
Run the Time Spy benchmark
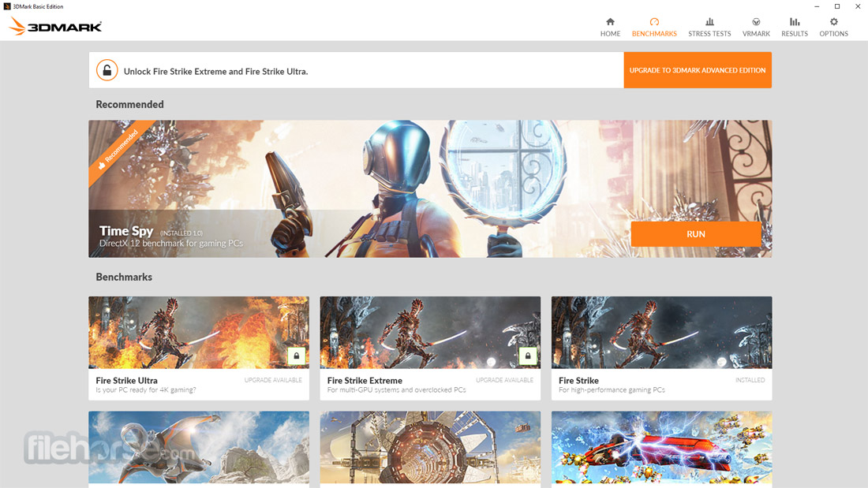click(x=696, y=234)
